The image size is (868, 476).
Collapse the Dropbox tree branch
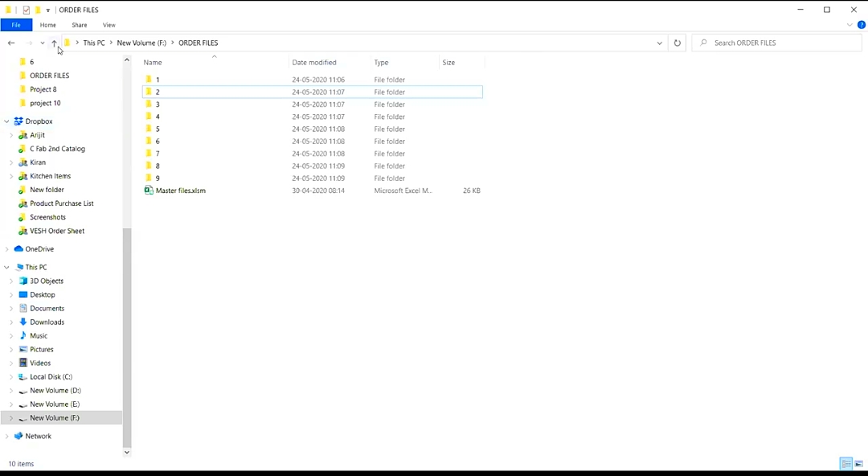(x=6, y=121)
